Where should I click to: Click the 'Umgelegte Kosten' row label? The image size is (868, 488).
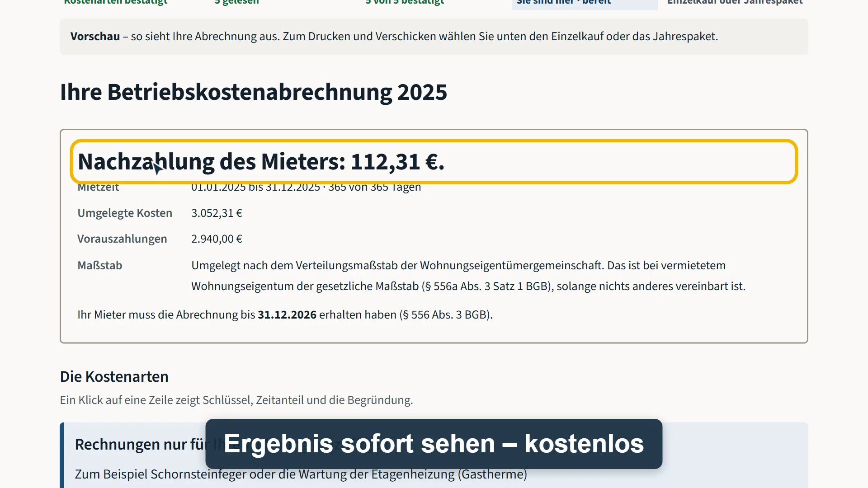[x=125, y=213]
